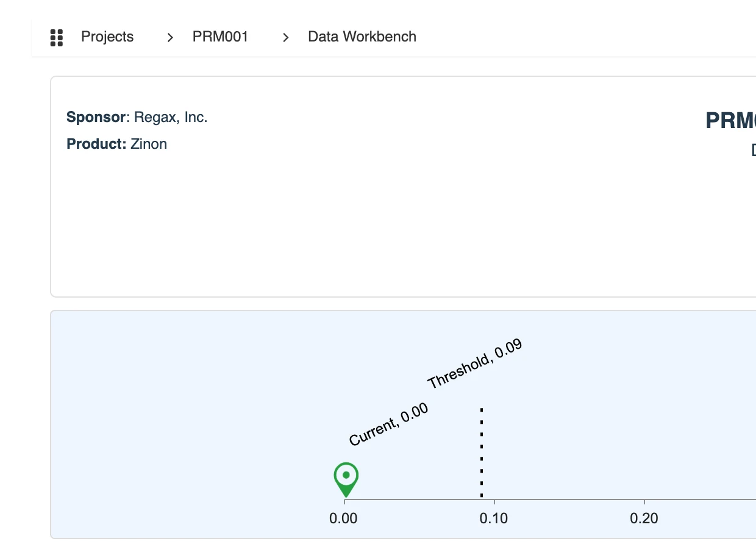Select Data Workbench breadcrumb
756x555 pixels.
coord(362,37)
